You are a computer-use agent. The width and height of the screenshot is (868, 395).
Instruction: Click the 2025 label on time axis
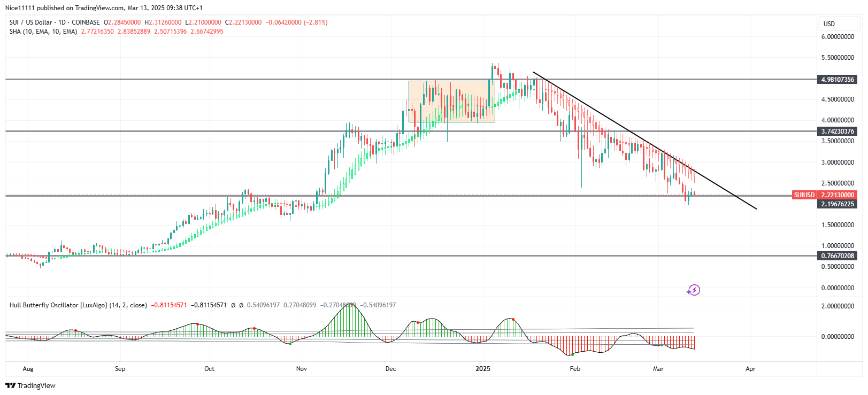click(483, 369)
